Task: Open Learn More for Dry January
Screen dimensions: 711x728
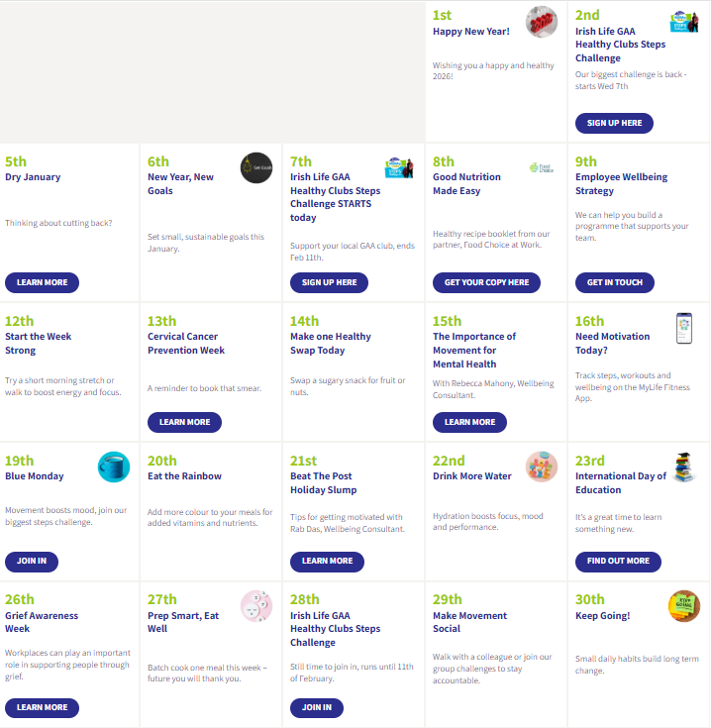Action: tap(42, 282)
